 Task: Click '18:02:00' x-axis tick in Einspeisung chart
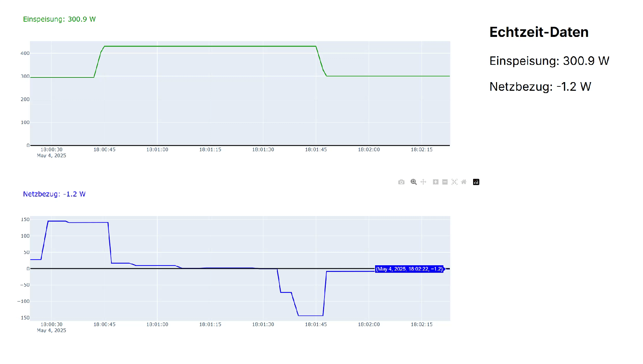point(369,150)
